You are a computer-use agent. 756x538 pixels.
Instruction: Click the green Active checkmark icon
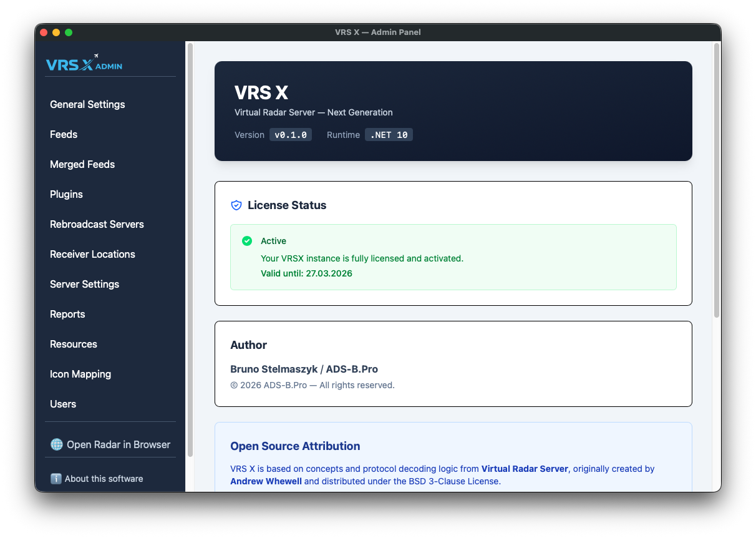pos(247,241)
